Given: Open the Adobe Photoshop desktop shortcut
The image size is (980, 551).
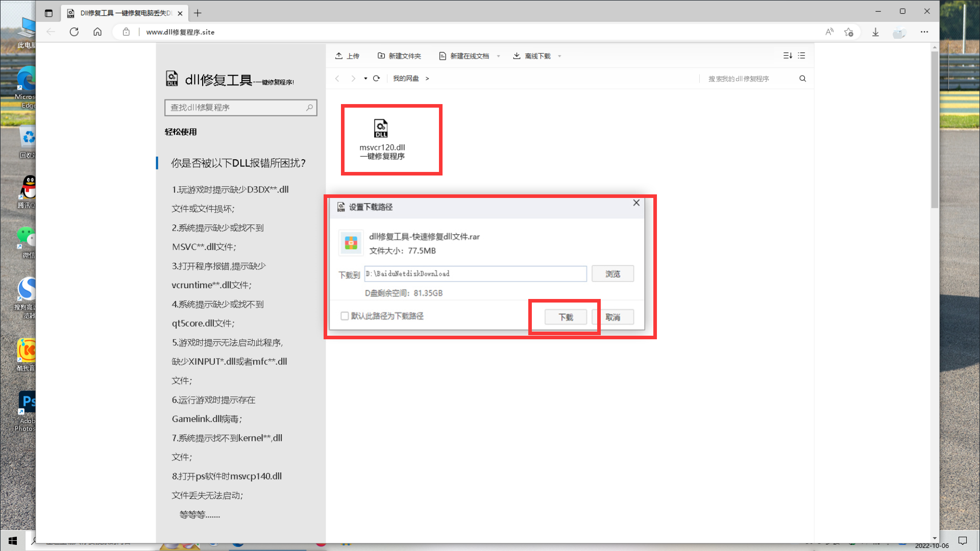Looking at the screenshot, I should [x=26, y=411].
